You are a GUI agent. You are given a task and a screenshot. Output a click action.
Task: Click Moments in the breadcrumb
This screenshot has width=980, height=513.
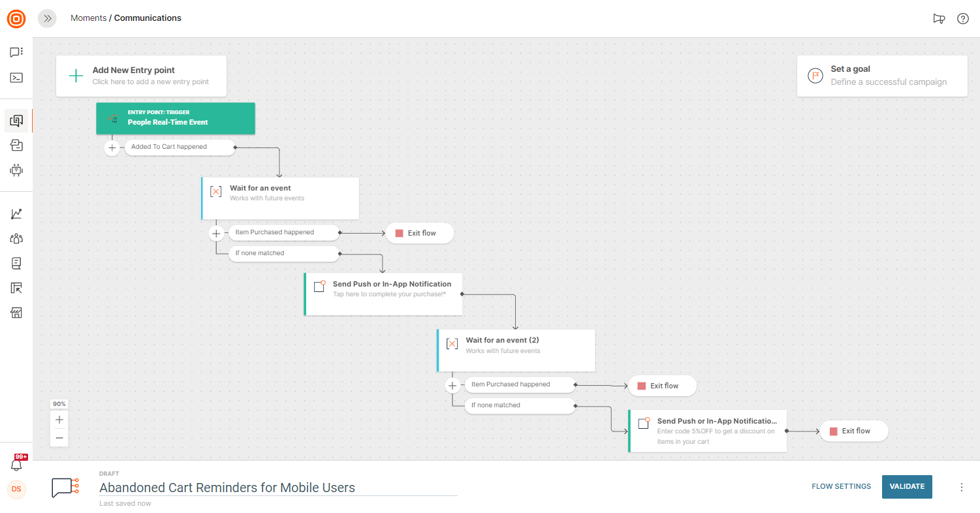point(88,18)
